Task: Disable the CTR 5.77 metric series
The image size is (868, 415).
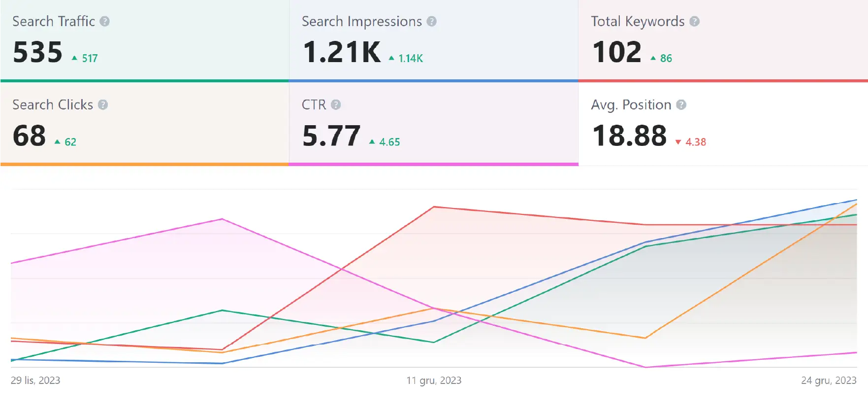Action: pyautogui.click(x=331, y=136)
